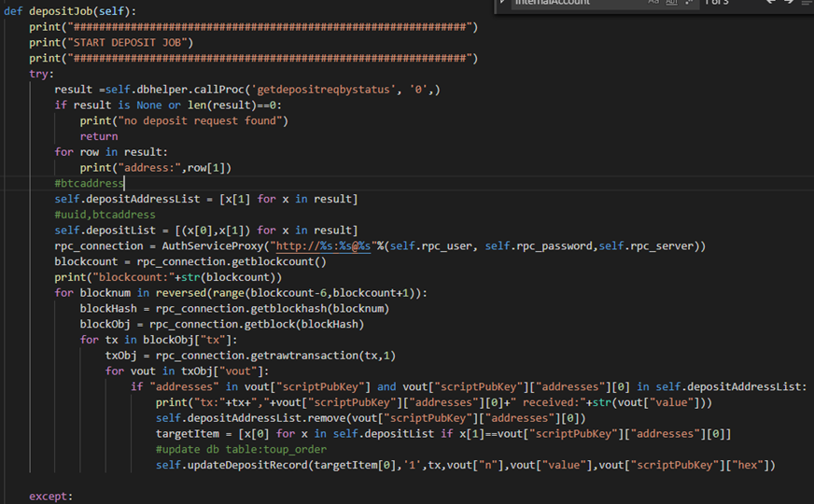Click reversed in the blocknum loop
Screen dimensions: 814x504
click(x=181, y=293)
